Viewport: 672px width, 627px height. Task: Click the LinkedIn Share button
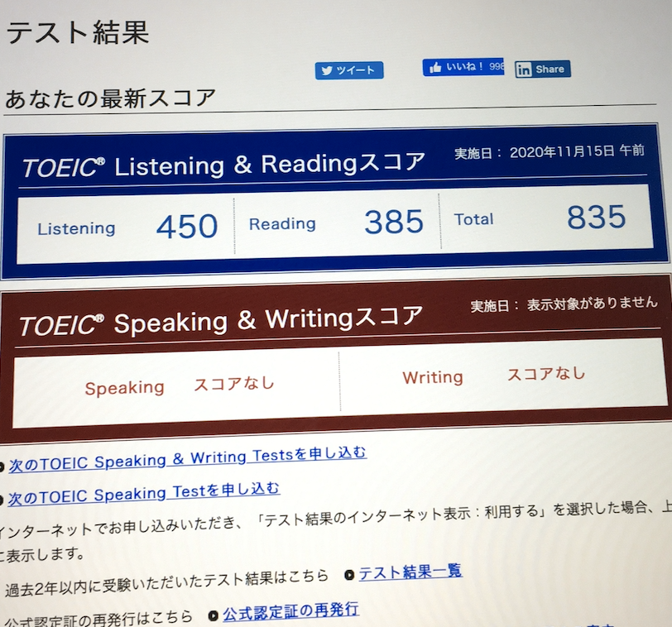543,69
